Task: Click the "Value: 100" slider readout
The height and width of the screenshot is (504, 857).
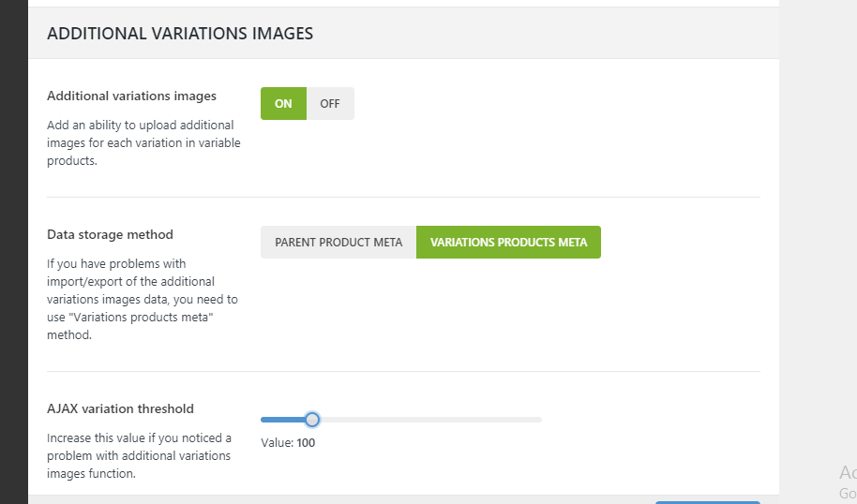Action: 288,443
